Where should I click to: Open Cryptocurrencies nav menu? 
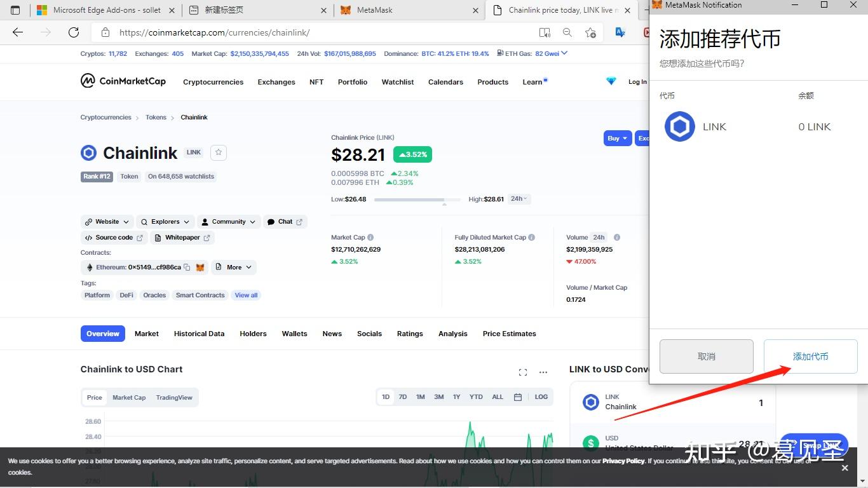tap(214, 82)
